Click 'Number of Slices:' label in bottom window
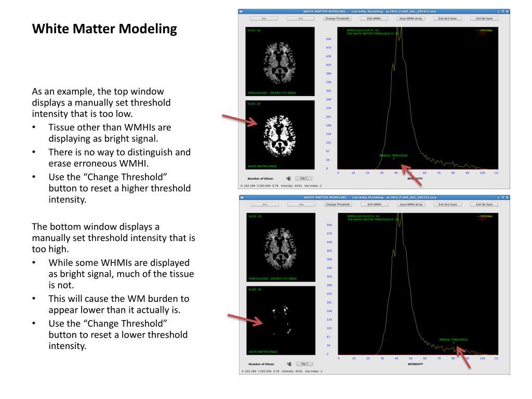This screenshot has height=399, width=532. coord(261,364)
